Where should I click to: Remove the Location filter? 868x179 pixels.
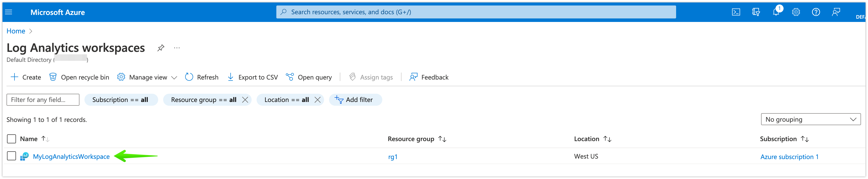[317, 99]
